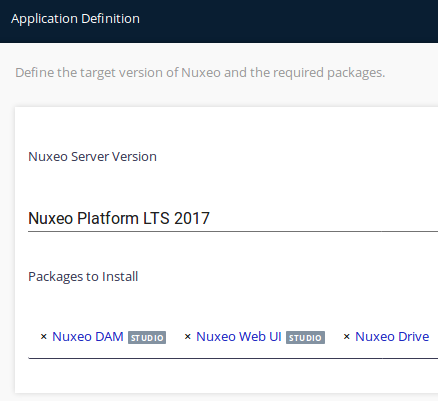Click the Packages to Install label
438x401 pixels.
(83, 277)
